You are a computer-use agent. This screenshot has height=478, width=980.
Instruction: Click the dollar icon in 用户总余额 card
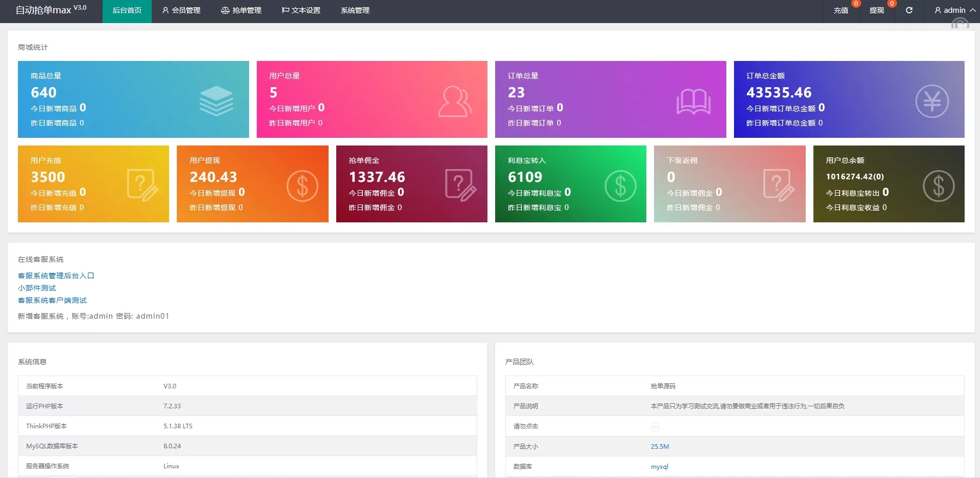[938, 185]
